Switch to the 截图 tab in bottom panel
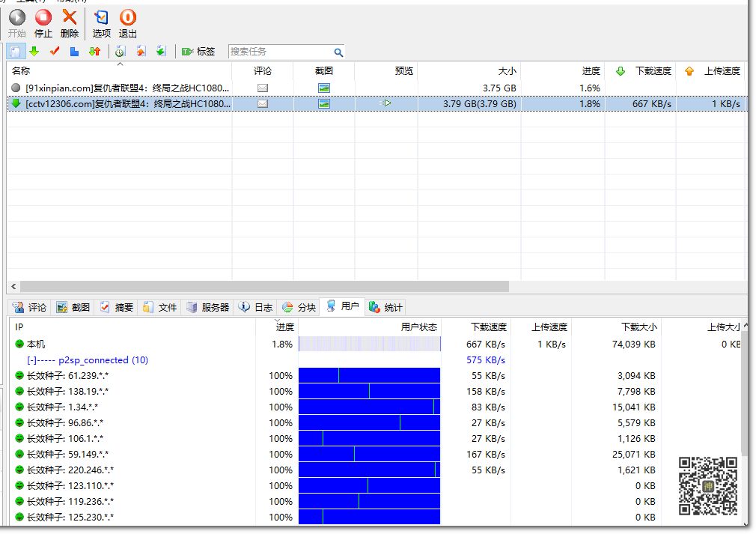This screenshot has height=534, width=756. coord(73,307)
